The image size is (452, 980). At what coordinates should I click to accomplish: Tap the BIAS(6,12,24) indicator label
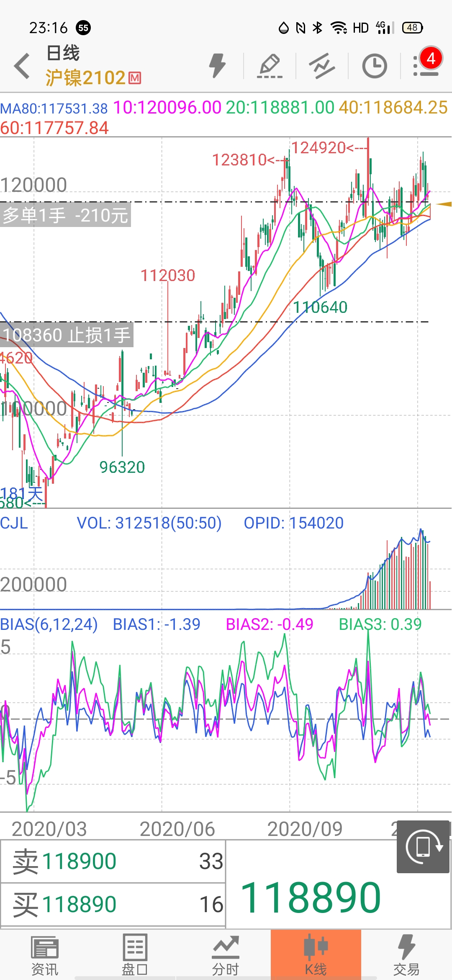pyautogui.click(x=49, y=624)
